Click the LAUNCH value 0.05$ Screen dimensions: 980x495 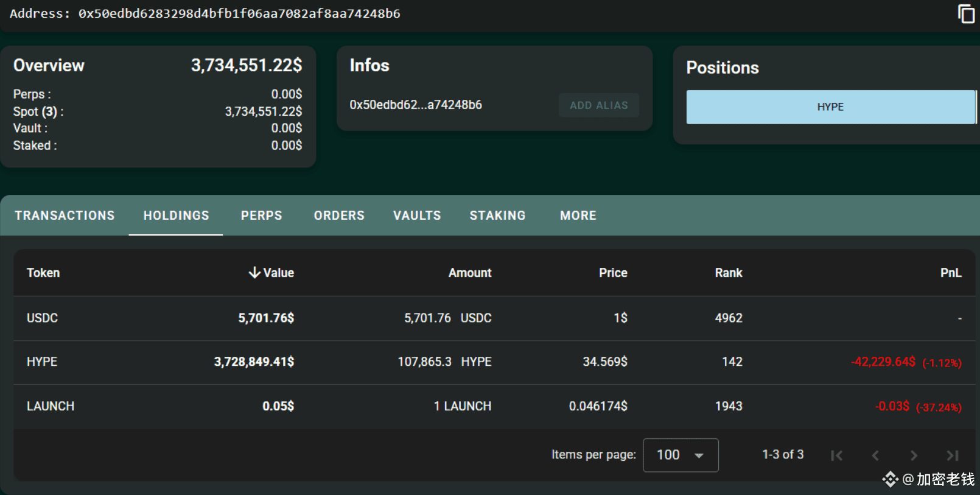[278, 406]
